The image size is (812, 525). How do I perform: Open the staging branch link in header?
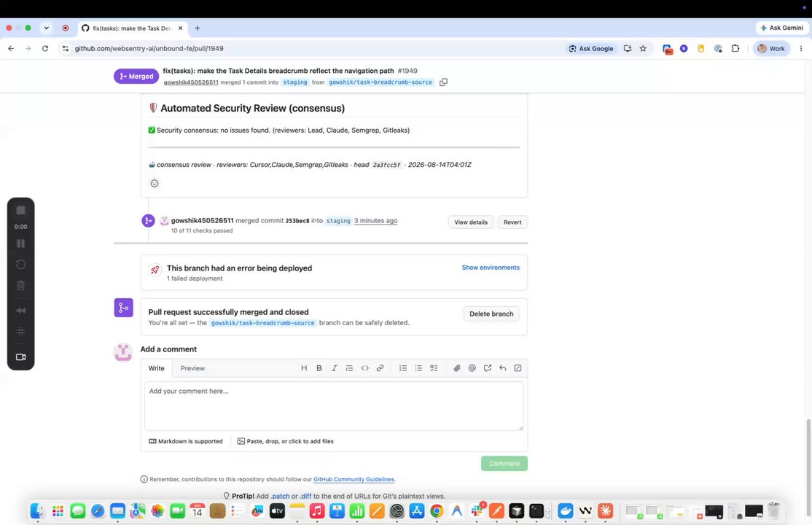(x=294, y=82)
